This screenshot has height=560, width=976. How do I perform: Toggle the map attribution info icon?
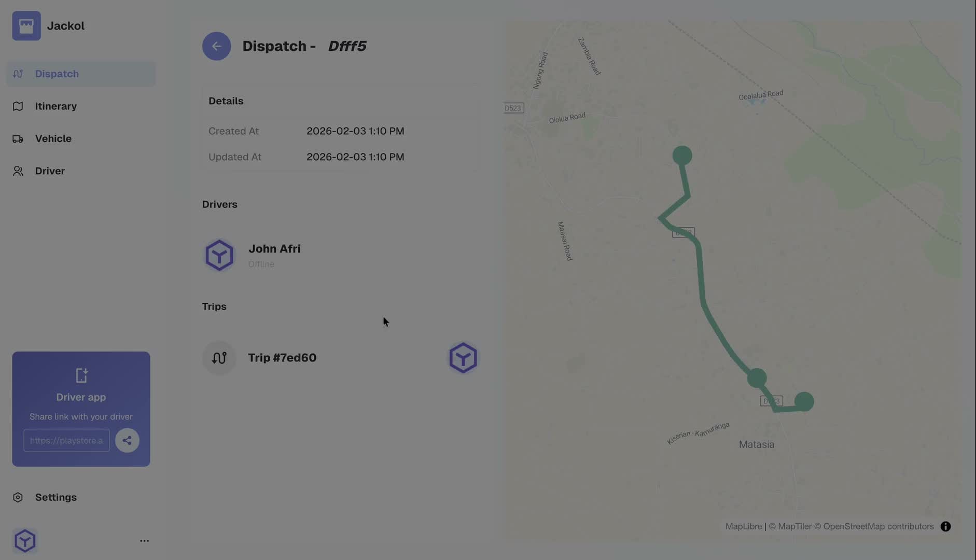pyautogui.click(x=945, y=526)
